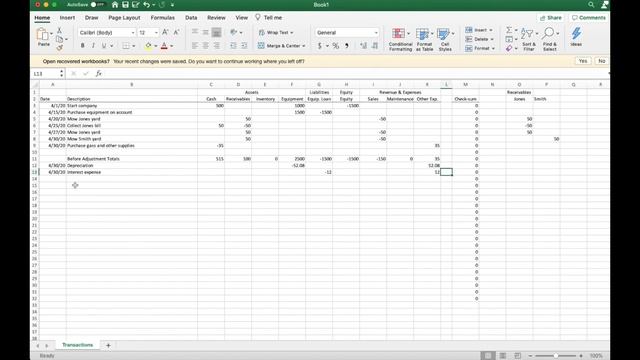Click the Undo arrow icon
The width and height of the screenshot is (640, 360).
pyautogui.click(x=146, y=5)
